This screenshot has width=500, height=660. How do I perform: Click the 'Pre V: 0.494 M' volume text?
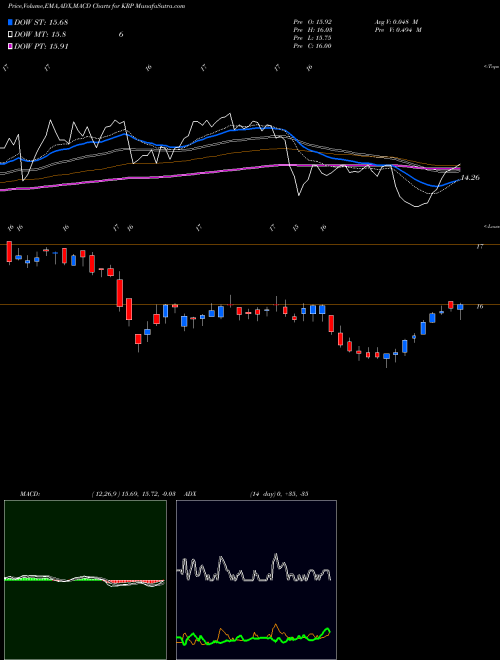pyautogui.click(x=398, y=29)
